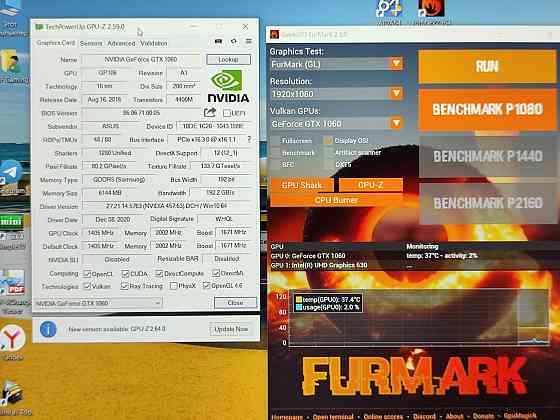
Task: Toggle Ray Tracing checkbox
Action: 124,286
